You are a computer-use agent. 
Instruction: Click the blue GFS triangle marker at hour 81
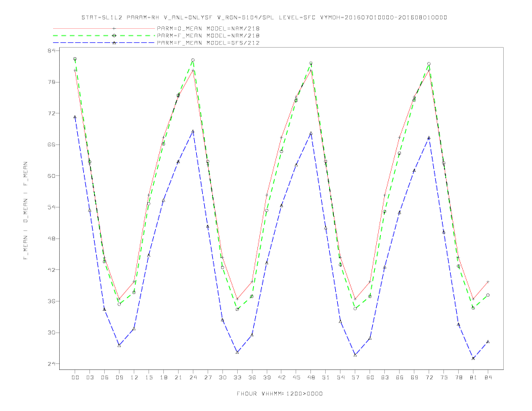474,358
